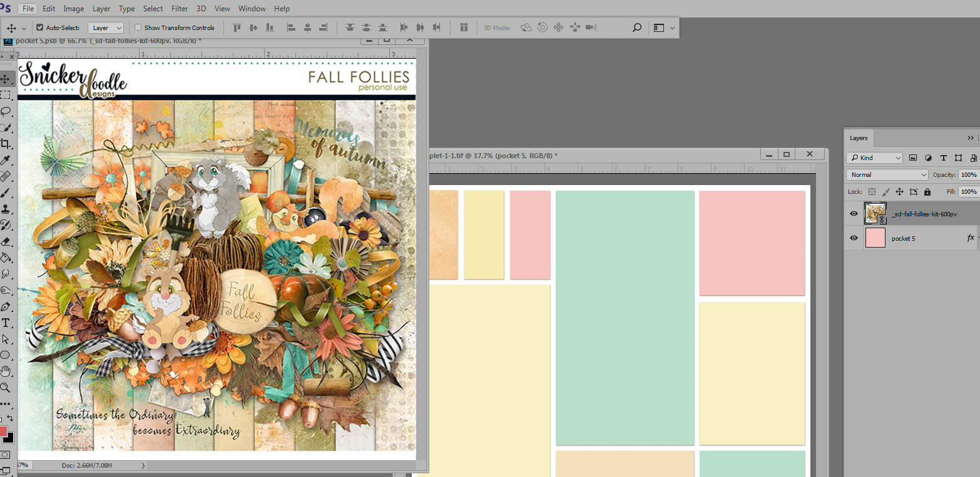Viewport: 980px width, 477px height.
Task: Click the fx effects indicator on pocket 5
Action: point(970,238)
